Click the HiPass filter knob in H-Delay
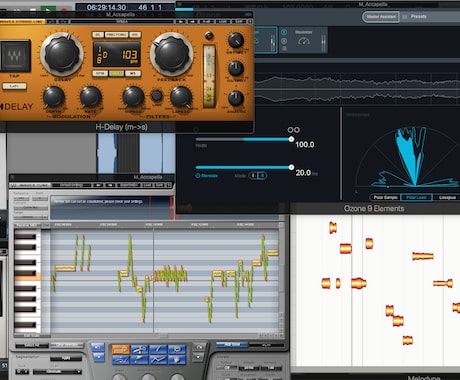The image size is (460, 380). (x=133, y=97)
